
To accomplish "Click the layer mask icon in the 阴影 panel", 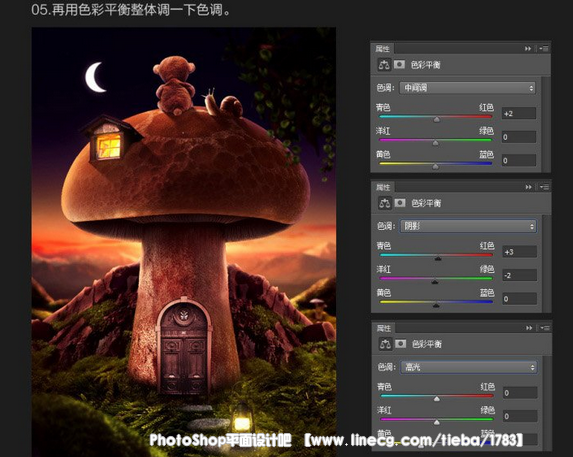I will pyautogui.click(x=400, y=203).
